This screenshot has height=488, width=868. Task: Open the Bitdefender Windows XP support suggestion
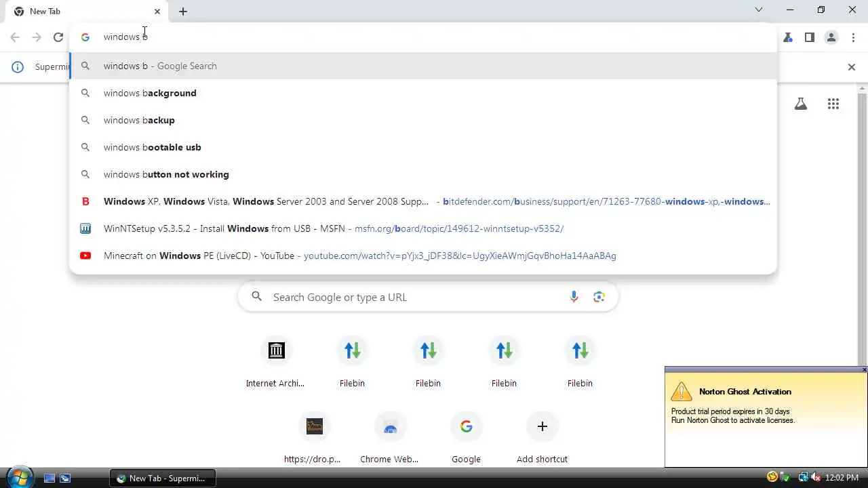423,201
